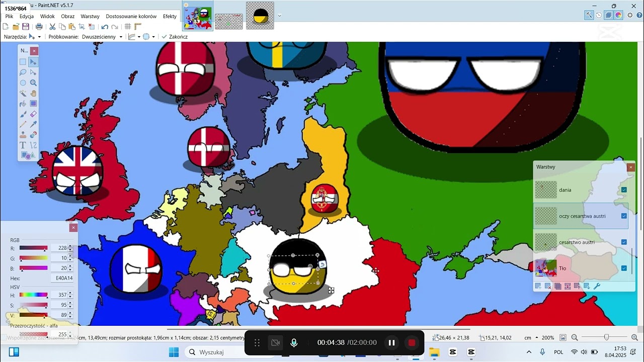
Task: Click Delete Layer icon in Warstwy panel
Action: point(548,286)
